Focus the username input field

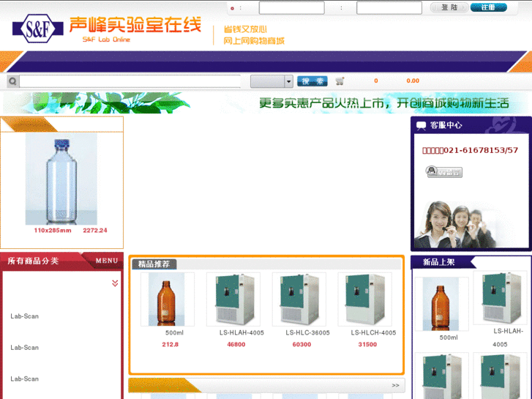292,8
